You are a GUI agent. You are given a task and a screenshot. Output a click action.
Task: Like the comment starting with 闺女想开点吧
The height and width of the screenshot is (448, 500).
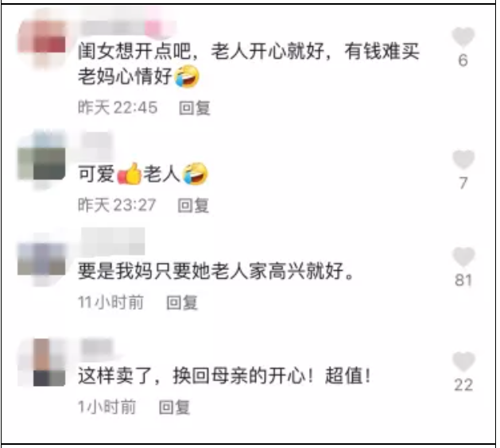[463, 37]
